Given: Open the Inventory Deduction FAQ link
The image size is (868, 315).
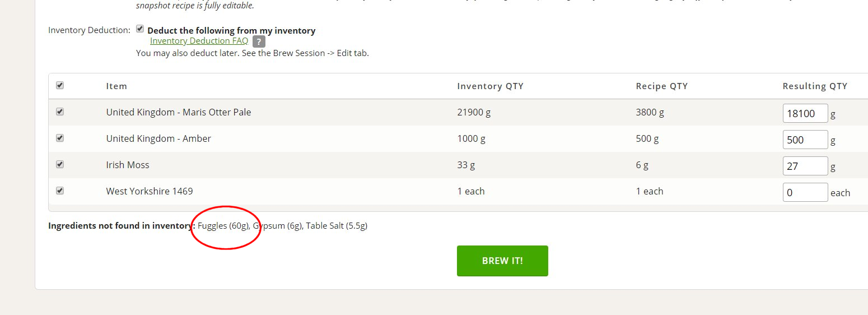Looking at the screenshot, I should pyautogui.click(x=199, y=41).
